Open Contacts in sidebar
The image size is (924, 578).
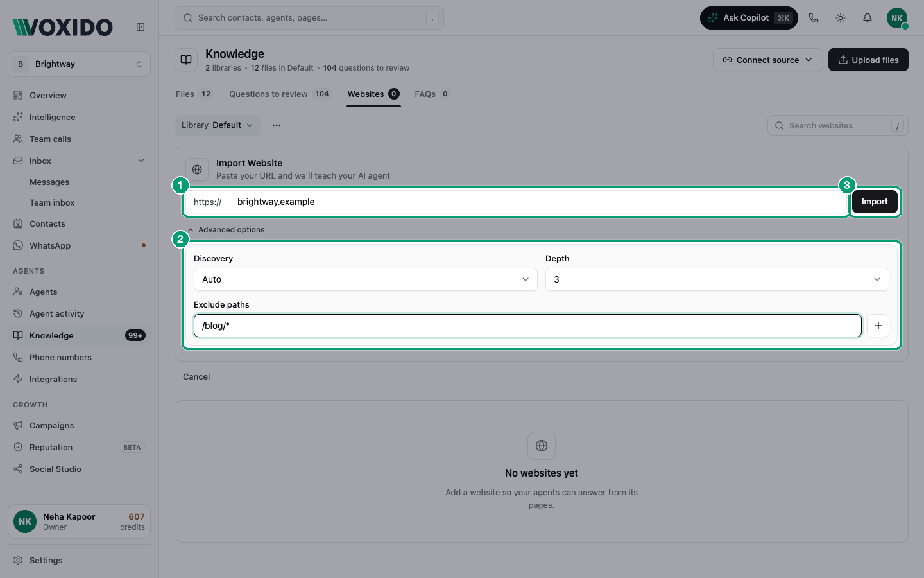pos(80,223)
